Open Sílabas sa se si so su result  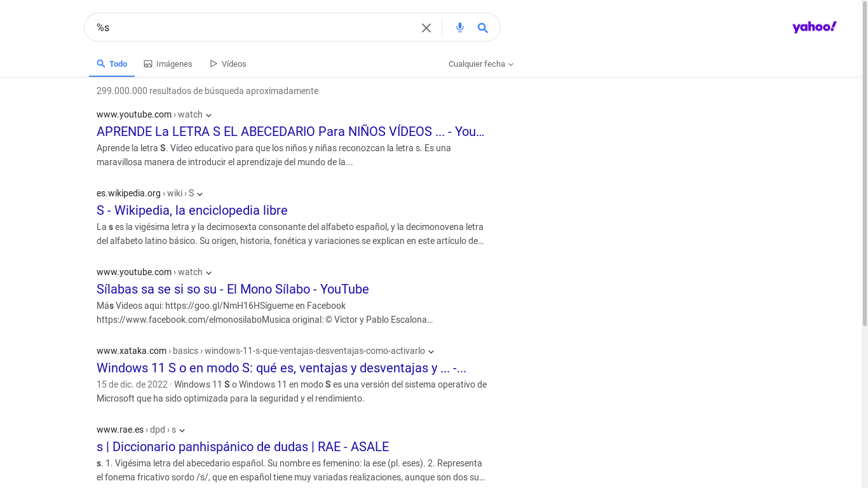click(x=233, y=289)
